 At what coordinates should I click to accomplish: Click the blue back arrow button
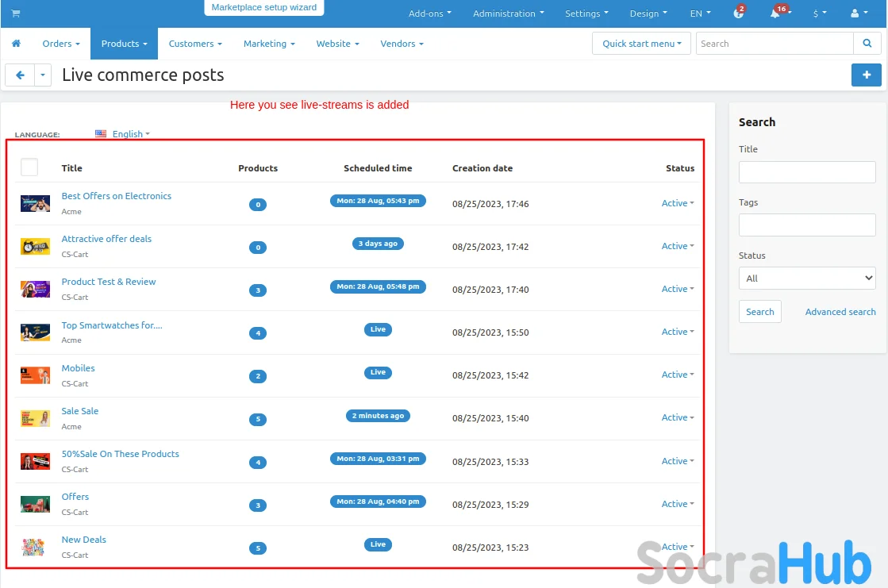tap(20, 75)
